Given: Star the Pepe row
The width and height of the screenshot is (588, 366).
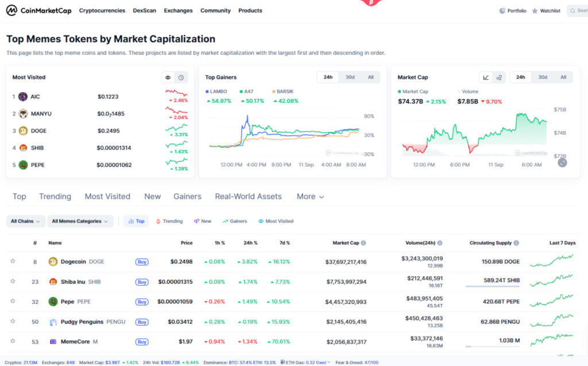Looking at the screenshot, I should 13,301.
